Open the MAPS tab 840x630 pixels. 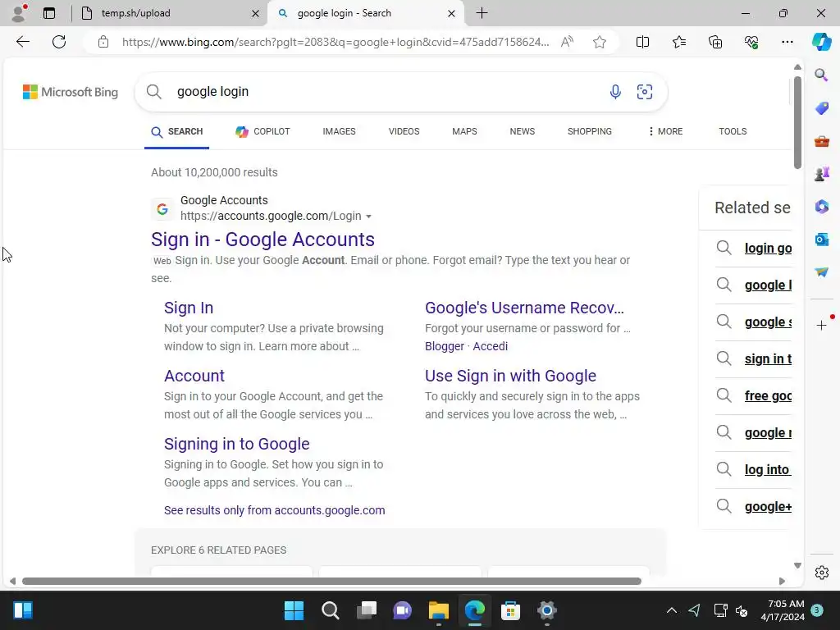(464, 131)
